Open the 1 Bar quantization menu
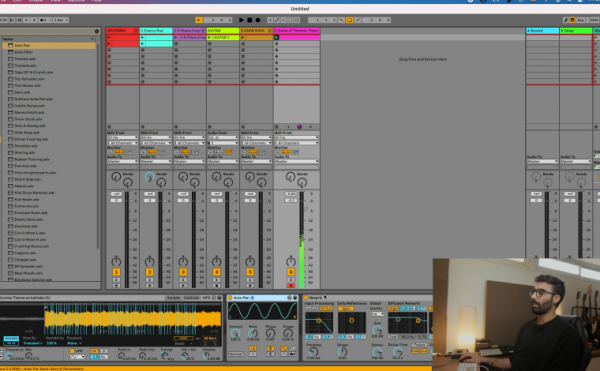 click(61, 20)
